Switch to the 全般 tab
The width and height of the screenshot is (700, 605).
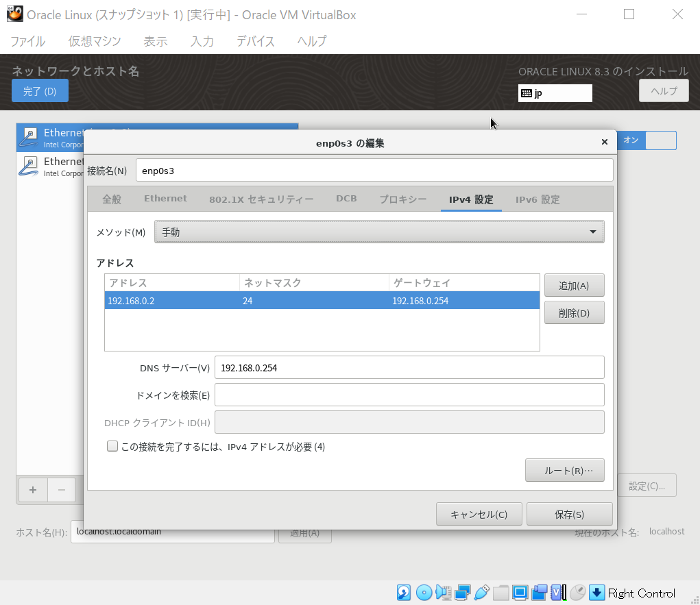coord(112,199)
